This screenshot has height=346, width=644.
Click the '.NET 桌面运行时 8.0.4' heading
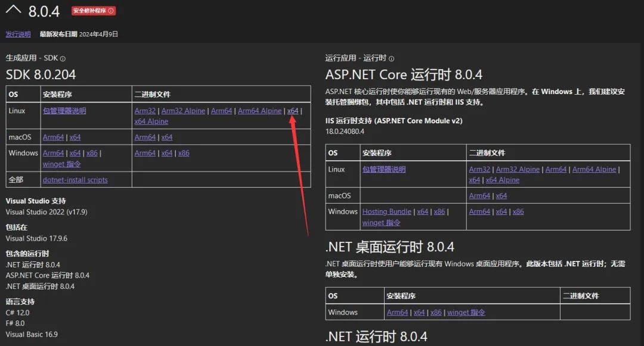pyautogui.click(x=390, y=247)
